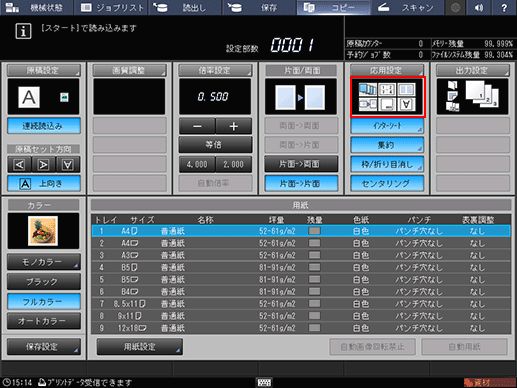Open the 読出し recall tab
The height and width of the screenshot is (388, 517).
coord(185,7)
